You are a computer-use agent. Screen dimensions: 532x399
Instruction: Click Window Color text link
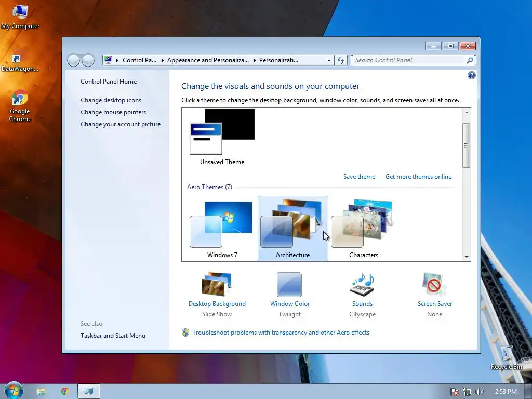290,304
